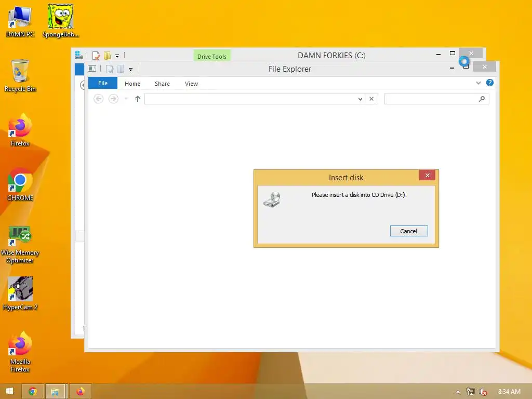Screen dimensions: 532x399
Task: Click the search magnifier icon
Action: [x=482, y=99]
